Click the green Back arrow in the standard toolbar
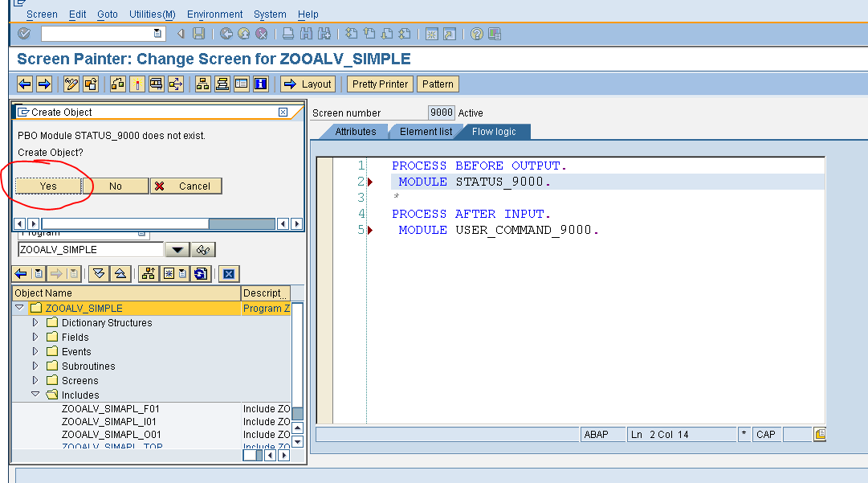 click(x=227, y=33)
